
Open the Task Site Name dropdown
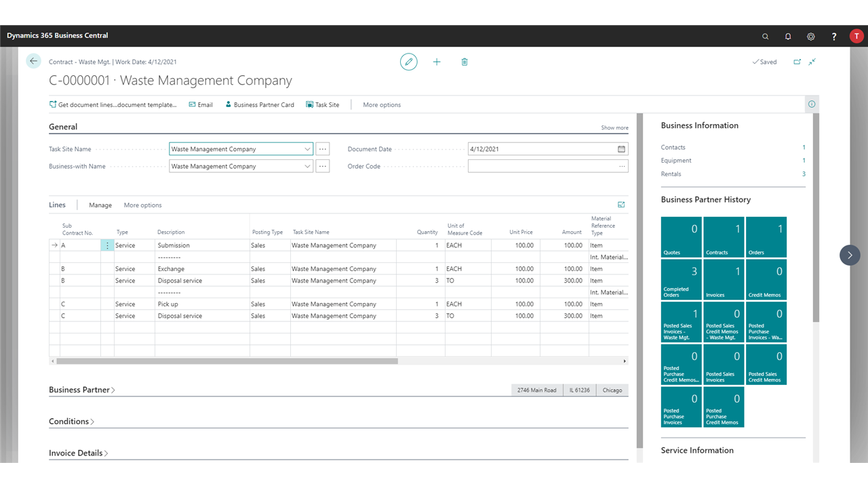[307, 149]
